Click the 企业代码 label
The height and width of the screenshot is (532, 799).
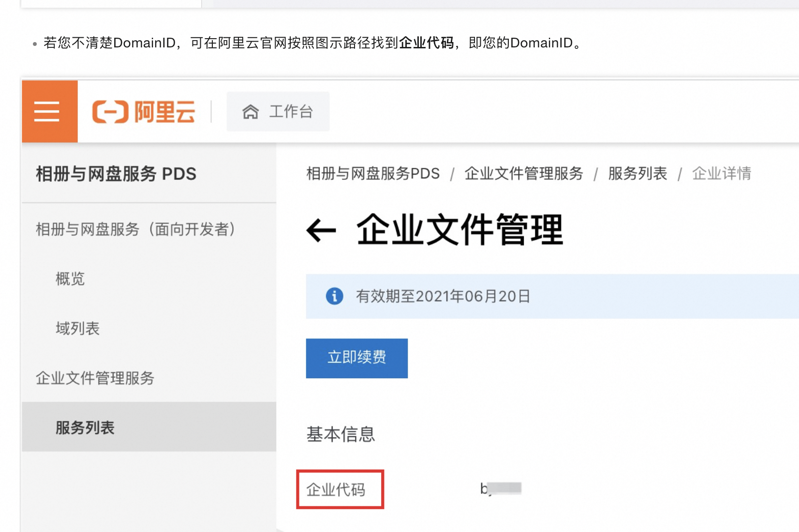336,489
